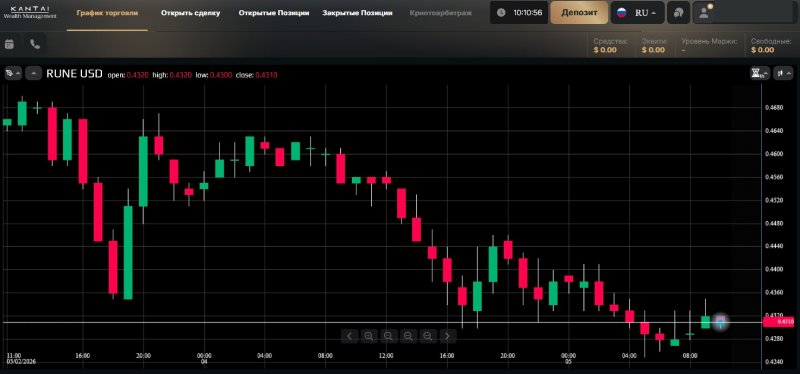Open the hourglass timeframe dropdown
800x374 pixels.
point(760,73)
